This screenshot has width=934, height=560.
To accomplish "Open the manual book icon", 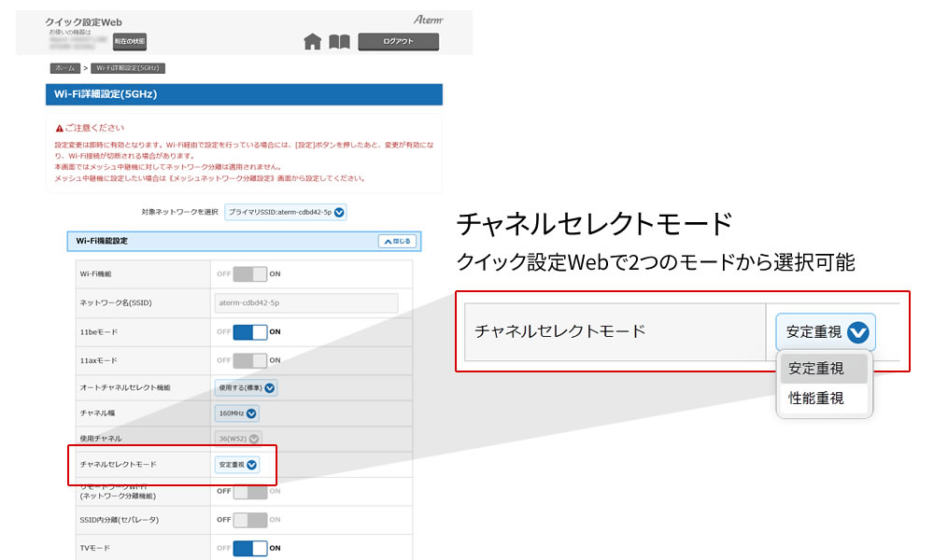I will (x=339, y=41).
